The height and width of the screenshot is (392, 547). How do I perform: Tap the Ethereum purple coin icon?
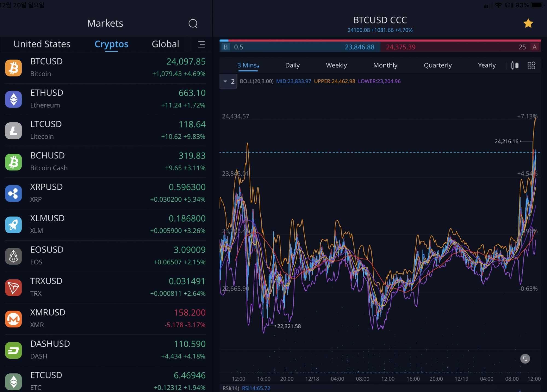tap(13, 99)
